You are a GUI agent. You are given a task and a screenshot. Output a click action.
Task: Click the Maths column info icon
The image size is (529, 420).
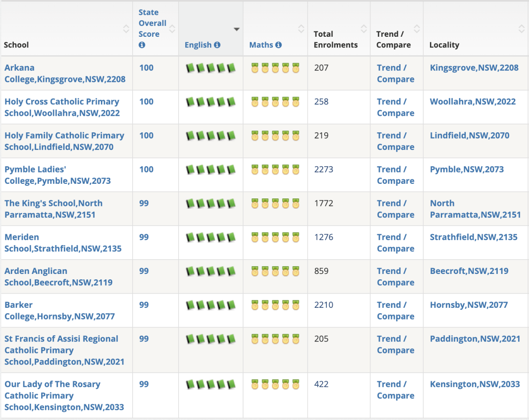[x=278, y=45]
